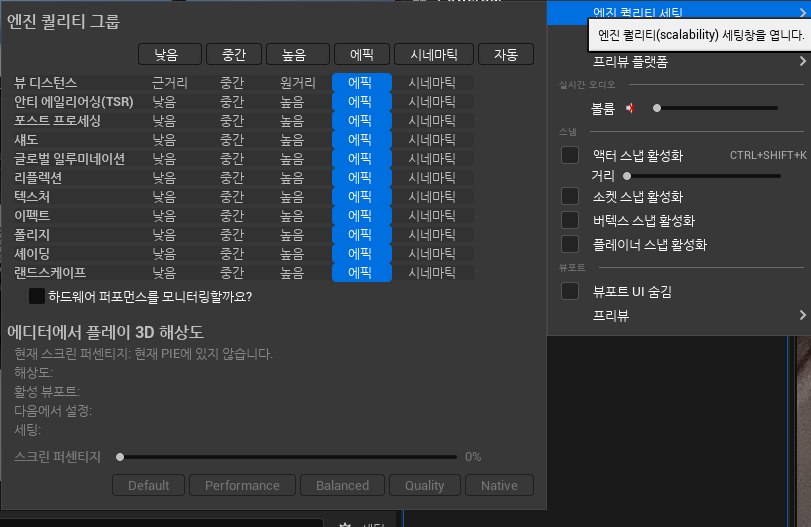The width and height of the screenshot is (811, 527).
Task: Expand the 프리뷰 플랫폼 submenu arrow
Action: [x=802, y=61]
